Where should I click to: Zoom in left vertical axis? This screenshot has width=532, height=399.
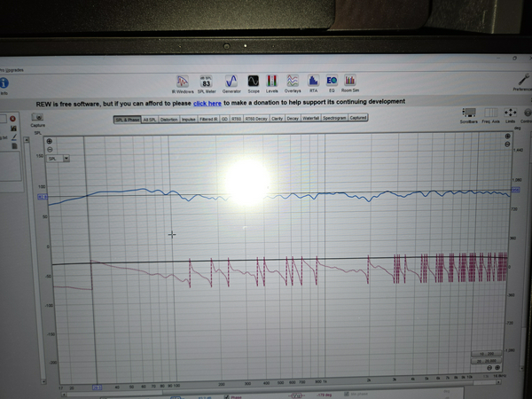[49, 141]
